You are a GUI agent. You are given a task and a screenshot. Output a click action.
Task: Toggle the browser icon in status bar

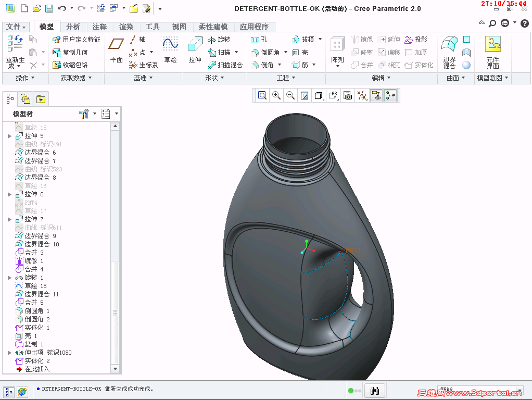coord(22,392)
